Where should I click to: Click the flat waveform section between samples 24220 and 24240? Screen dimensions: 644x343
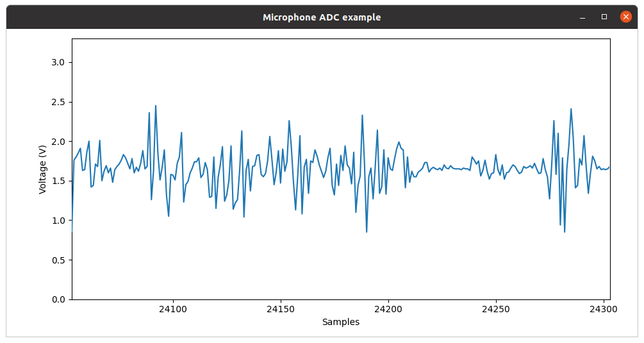(x=456, y=169)
